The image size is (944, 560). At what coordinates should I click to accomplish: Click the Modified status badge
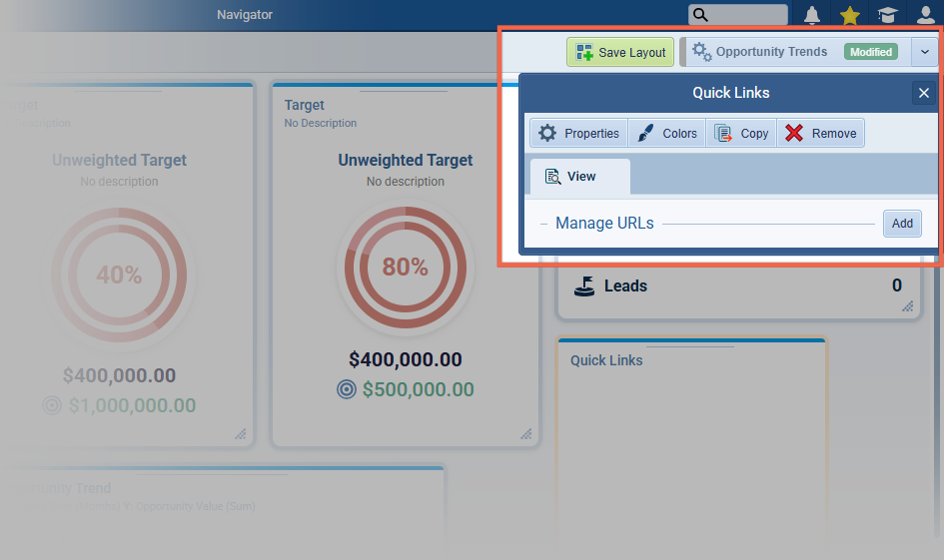(870, 52)
